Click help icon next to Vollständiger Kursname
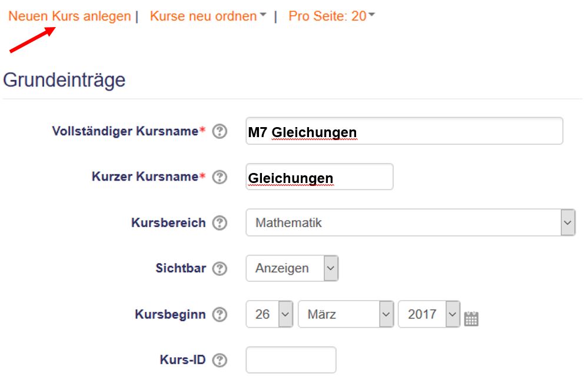The width and height of the screenshot is (588, 386). pos(220,131)
